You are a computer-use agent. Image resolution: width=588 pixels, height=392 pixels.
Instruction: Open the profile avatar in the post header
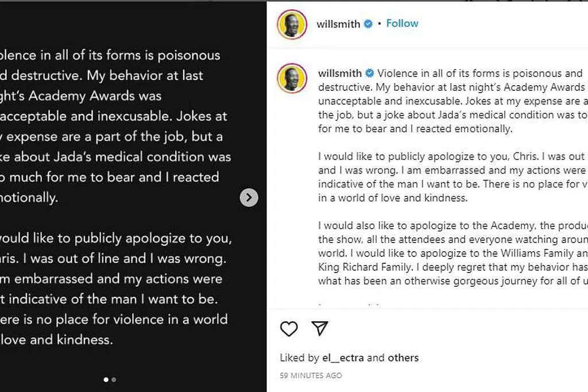292,25
